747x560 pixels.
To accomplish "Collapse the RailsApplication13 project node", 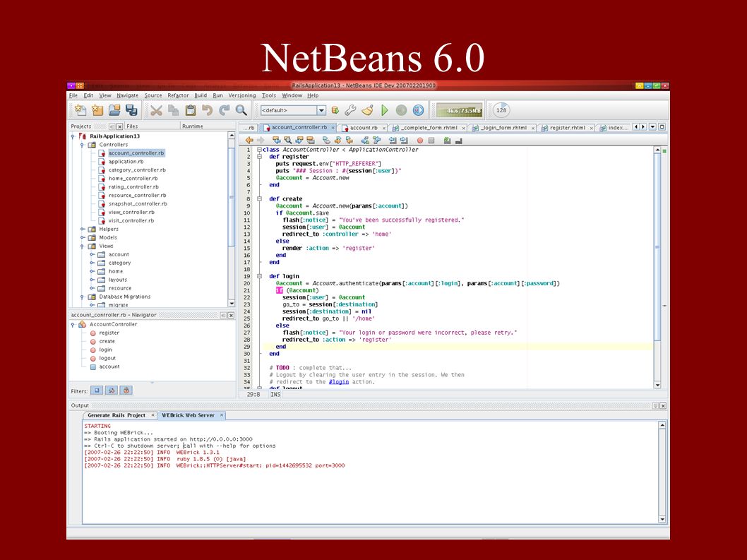I will 73,136.
